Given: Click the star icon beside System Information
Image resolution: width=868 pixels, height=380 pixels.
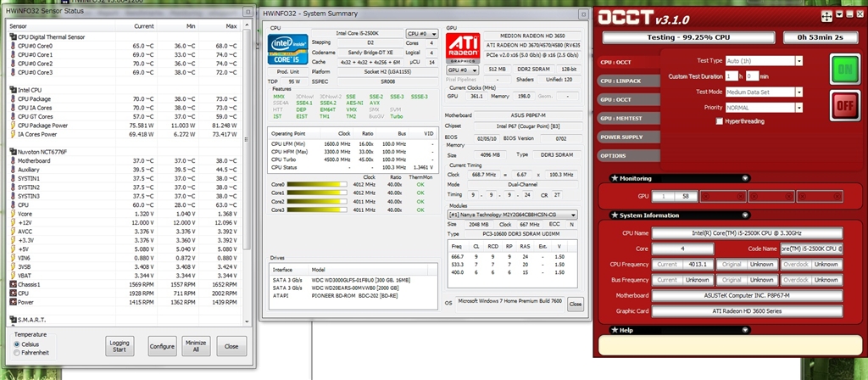Looking at the screenshot, I should tap(615, 215).
